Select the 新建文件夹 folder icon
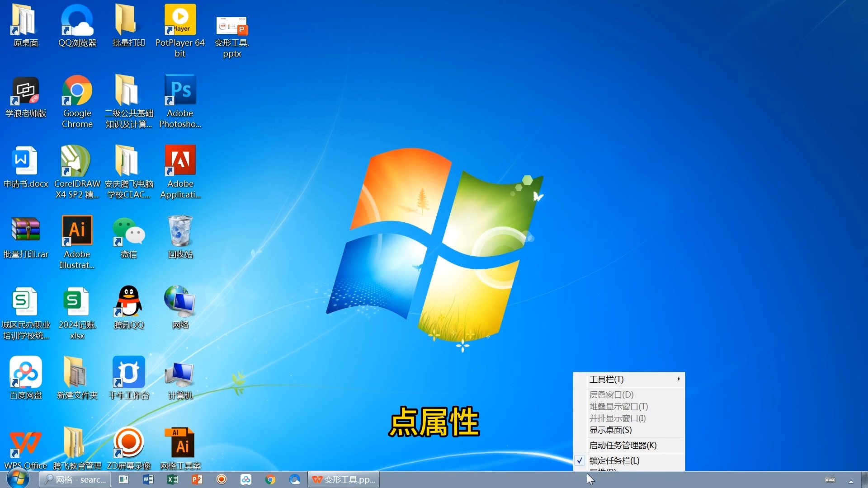This screenshot has width=868, height=488. (x=77, y=378)
